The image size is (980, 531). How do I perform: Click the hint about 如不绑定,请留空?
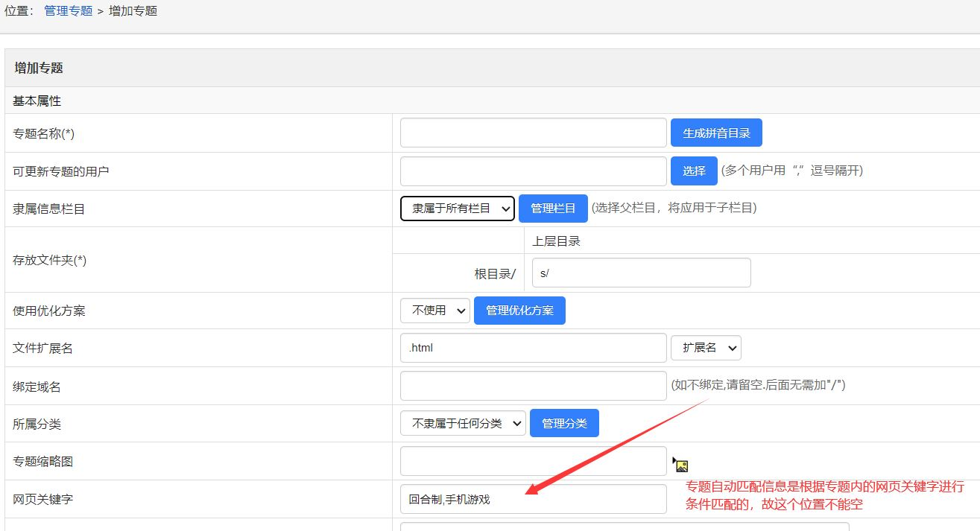(758, 385)
